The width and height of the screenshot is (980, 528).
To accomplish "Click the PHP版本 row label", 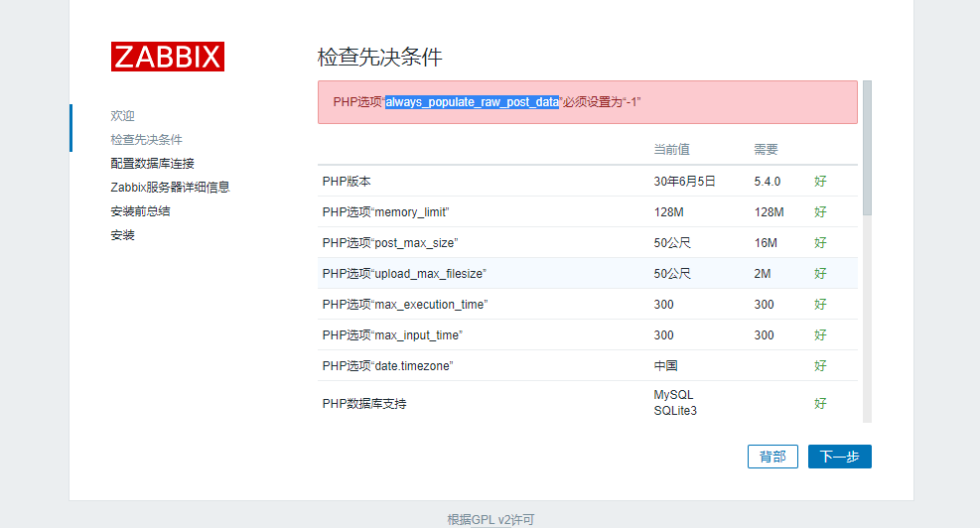I will tap(347, 182).
